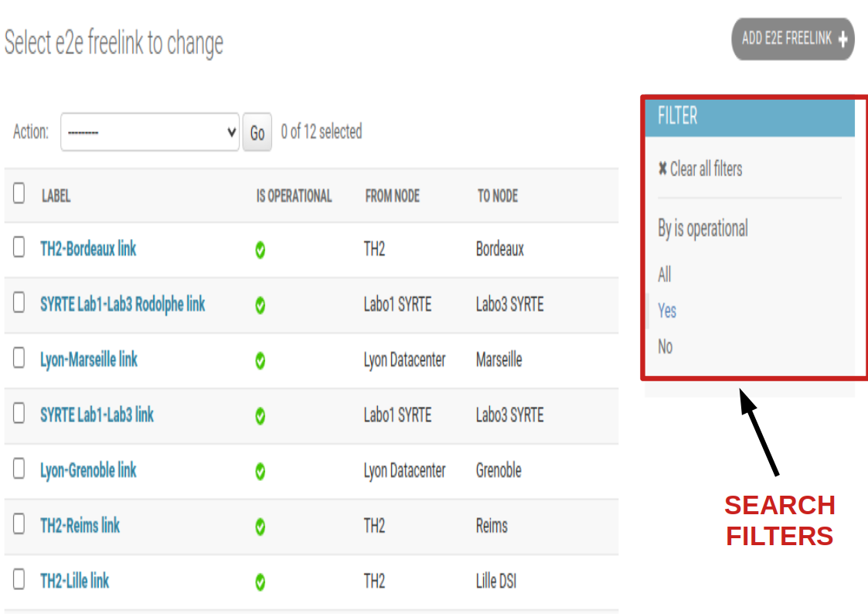
Task: Show All in the is operational filter
Action: coord(665,275)
